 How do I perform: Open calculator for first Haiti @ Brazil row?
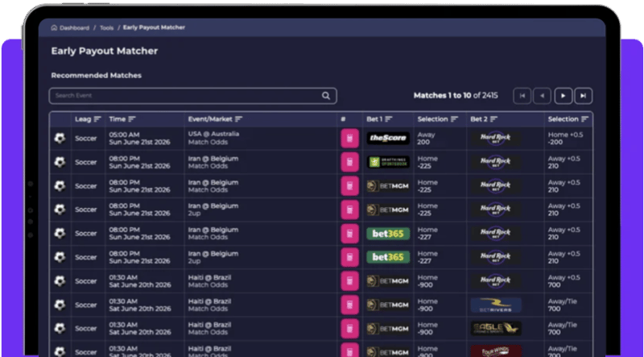coord(349,281)
